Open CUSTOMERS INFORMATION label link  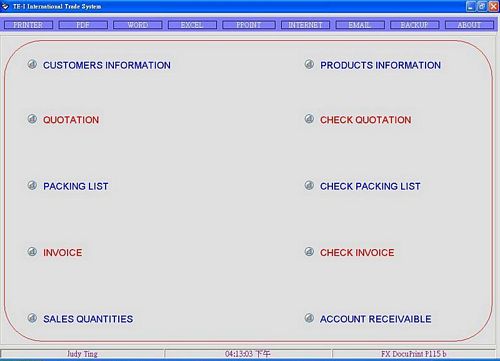[107, 65]
